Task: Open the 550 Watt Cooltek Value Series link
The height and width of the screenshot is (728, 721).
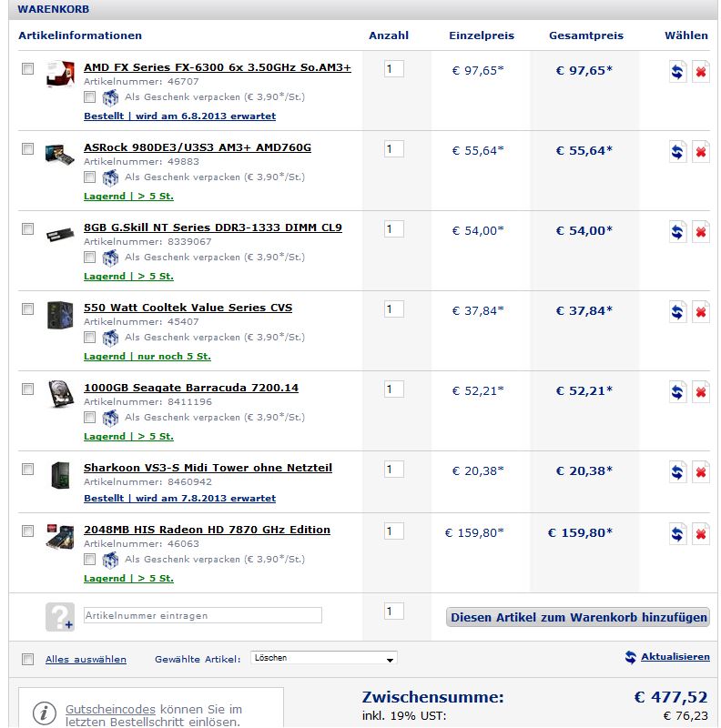Action: tap(188, 308)
